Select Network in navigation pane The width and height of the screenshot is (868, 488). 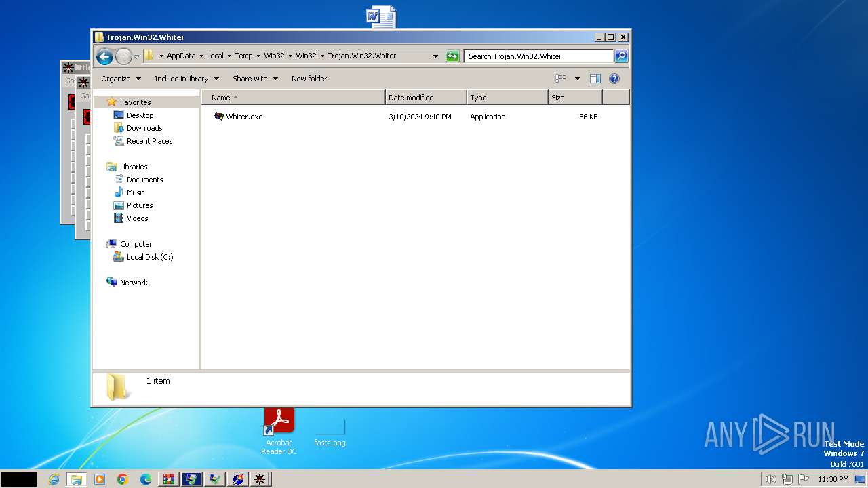(134, 283)
